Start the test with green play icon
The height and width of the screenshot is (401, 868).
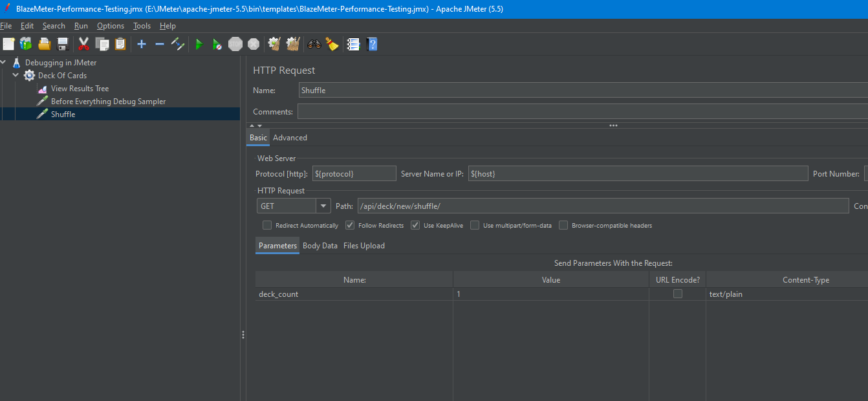point(199,44)
